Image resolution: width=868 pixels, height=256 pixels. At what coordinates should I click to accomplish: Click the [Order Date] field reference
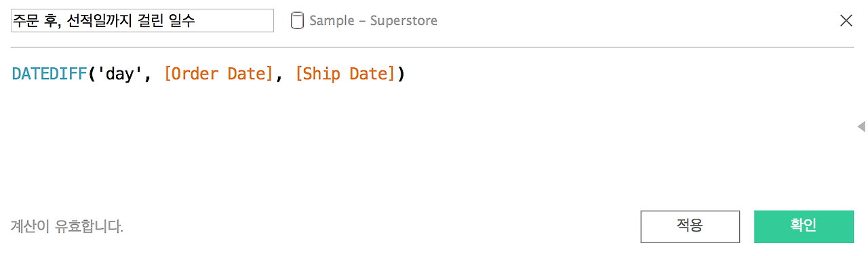tap(218, 74)
